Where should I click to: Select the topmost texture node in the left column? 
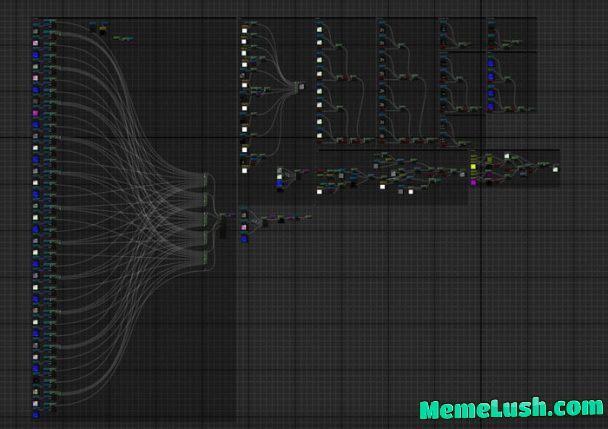click(x=36, y=21)
